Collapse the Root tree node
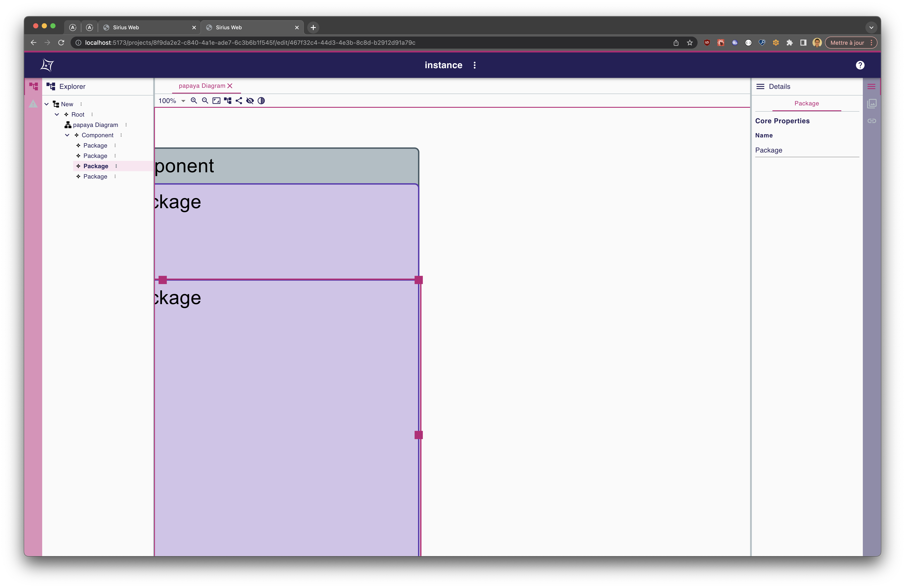 [57, 114]
